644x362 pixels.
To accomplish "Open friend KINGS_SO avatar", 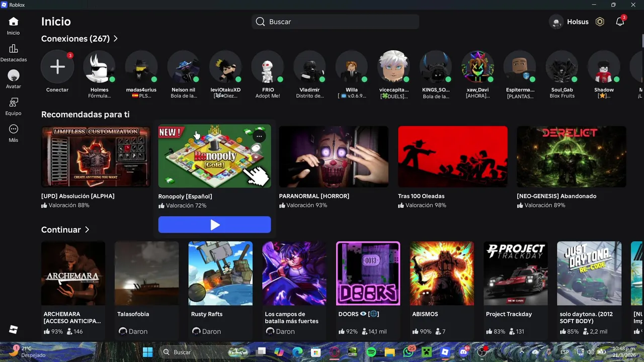I will pyautogui.click(x=436, y=67).
